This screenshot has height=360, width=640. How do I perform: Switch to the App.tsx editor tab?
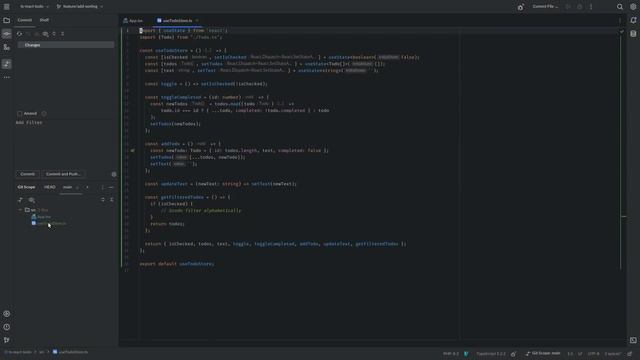[x=133, y=20]
